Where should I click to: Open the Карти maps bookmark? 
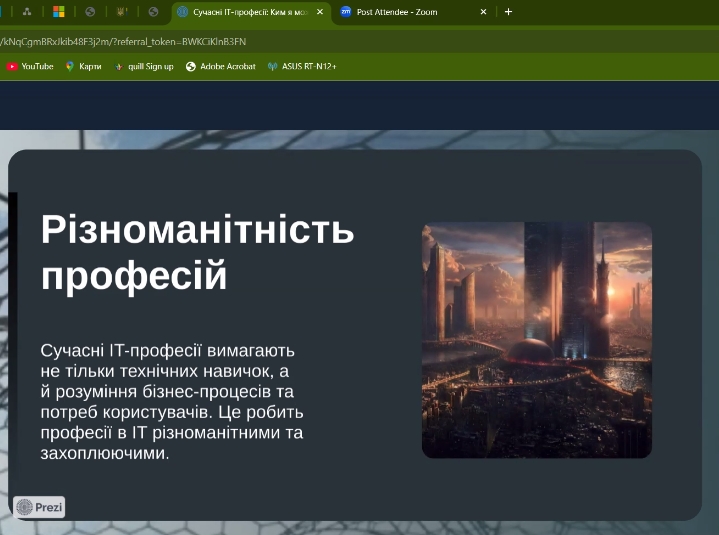(x=84, y=66)
